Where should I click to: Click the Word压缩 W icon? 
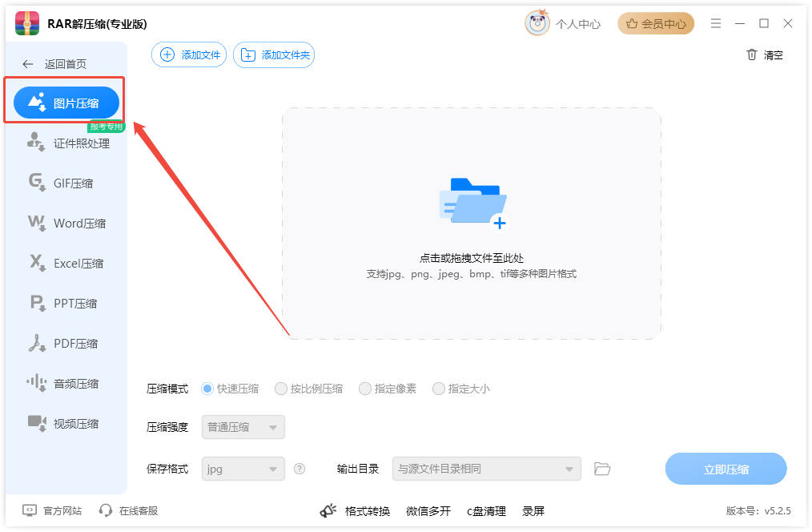37,222
